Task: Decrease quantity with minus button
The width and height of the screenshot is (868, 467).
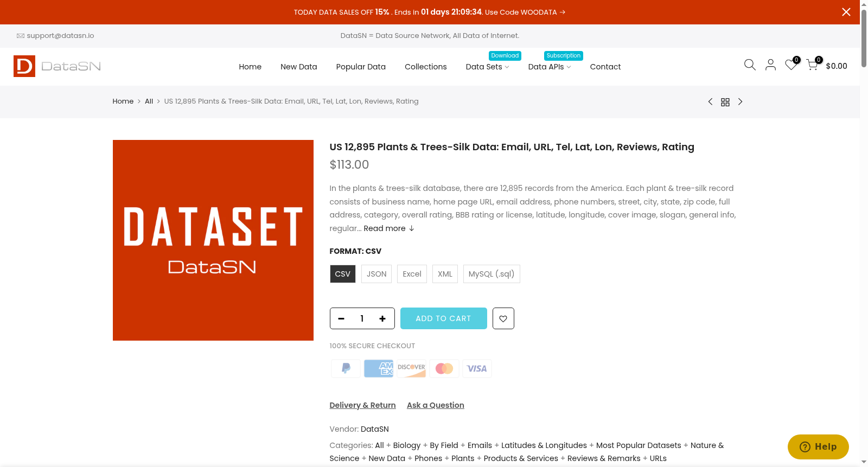Action: (x=341, y=318)
